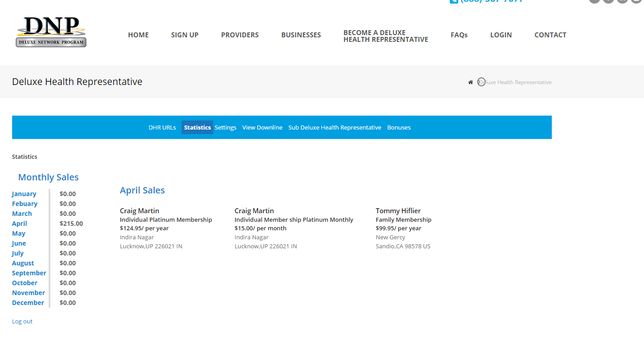The height and width of the screenshot is (345, 644).
Task: Click the Sandio,CA 98578 US address line
Action: click(x=403, y=246)
